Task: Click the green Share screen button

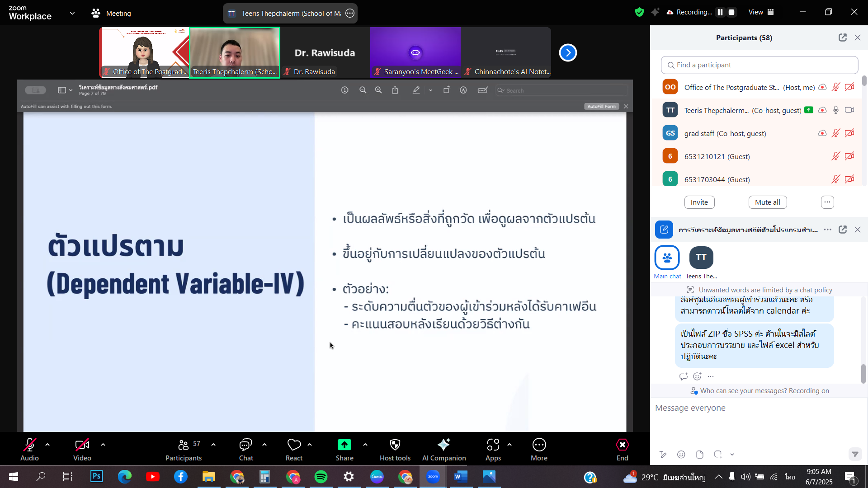Action: pyautogui.click(x=344, y=445)
